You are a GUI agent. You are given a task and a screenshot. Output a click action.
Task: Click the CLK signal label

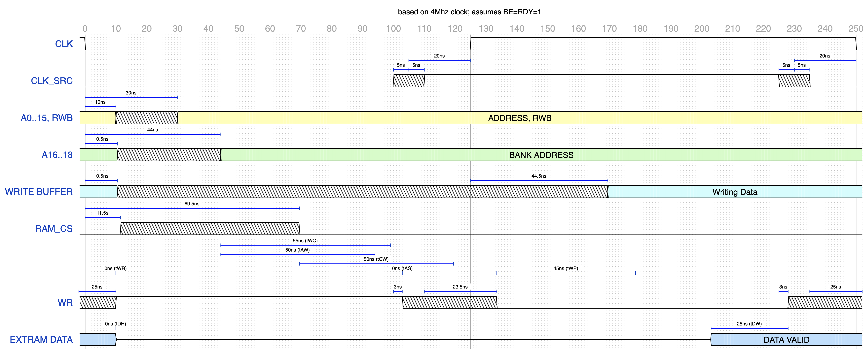pyautogui.click(x=64, y=44)
